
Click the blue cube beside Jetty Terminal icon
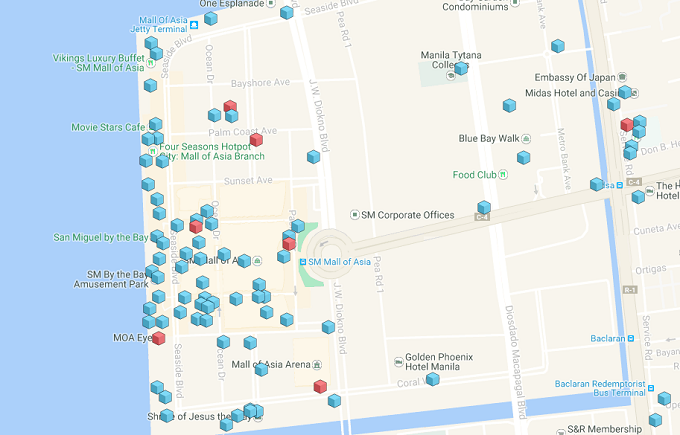click(211, 18)
